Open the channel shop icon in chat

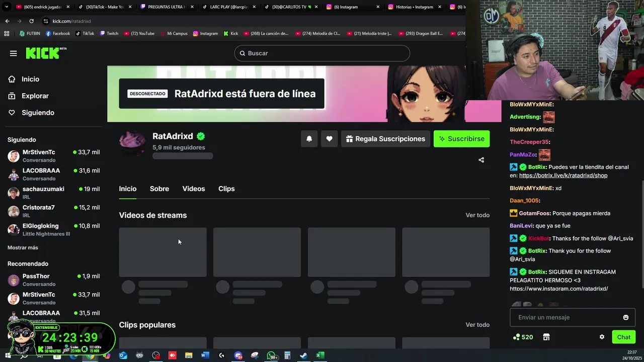(546, 337)
